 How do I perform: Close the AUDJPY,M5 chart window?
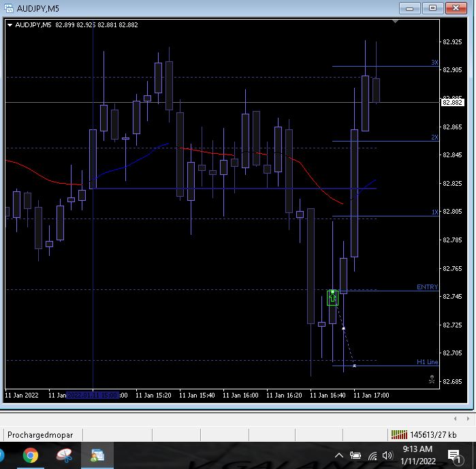pos(456,8)
